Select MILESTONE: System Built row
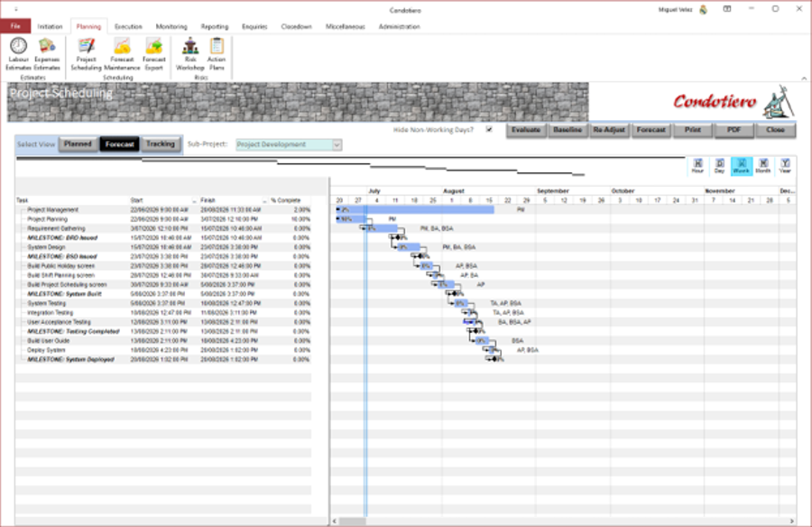The image size is (812, 527). point(163,294)
